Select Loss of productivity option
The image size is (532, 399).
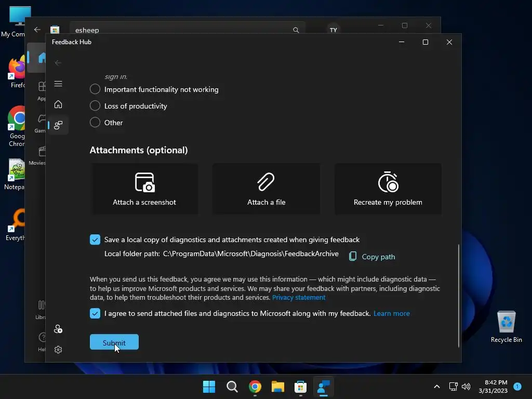pyautogui.click(x=95, y=105)
